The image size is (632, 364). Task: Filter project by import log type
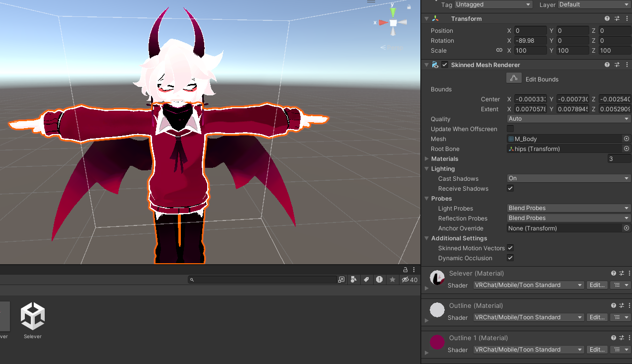pyautogui.click(x=379, y=280)
